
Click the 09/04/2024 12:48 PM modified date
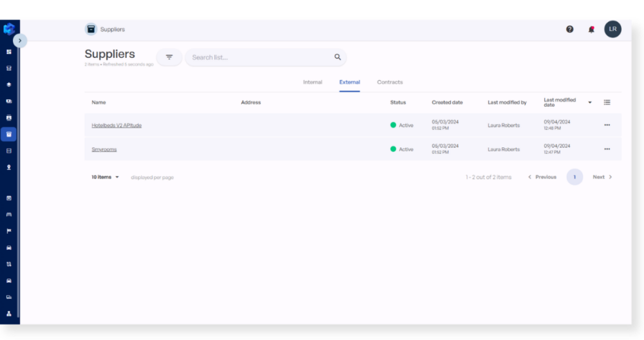557,125
